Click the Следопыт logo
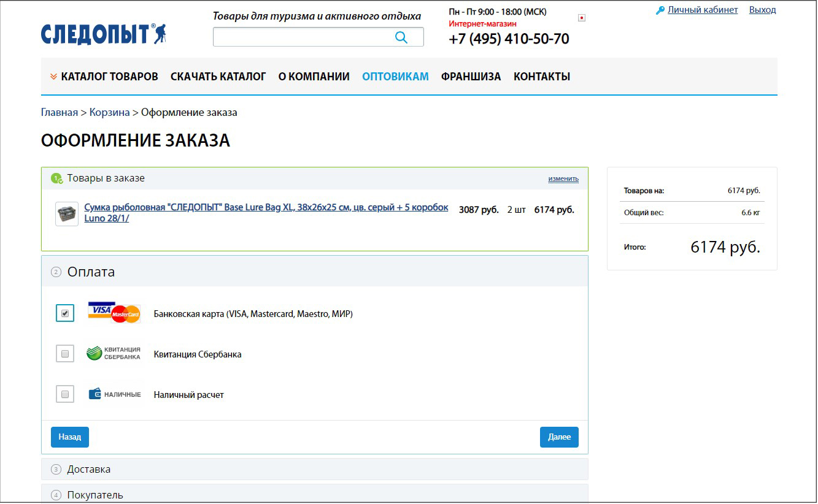818x504 pixels. [104, 34]
